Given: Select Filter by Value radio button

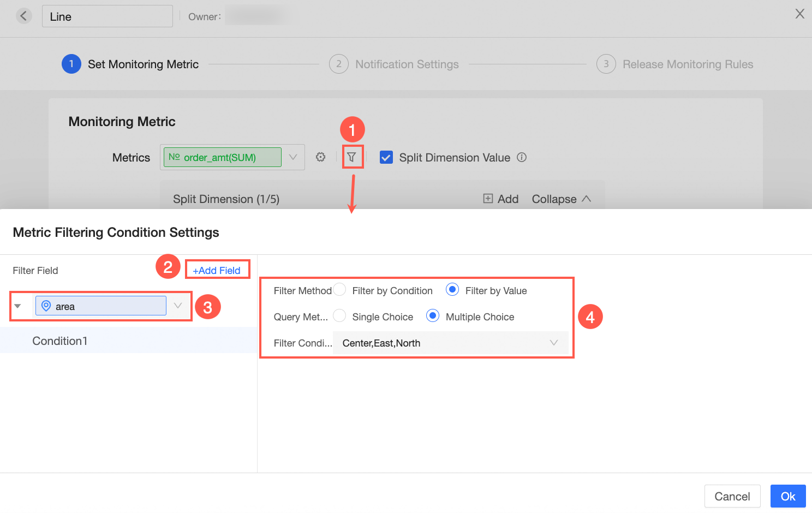Looking at the screenshot, I should click(x=452, y=290).
